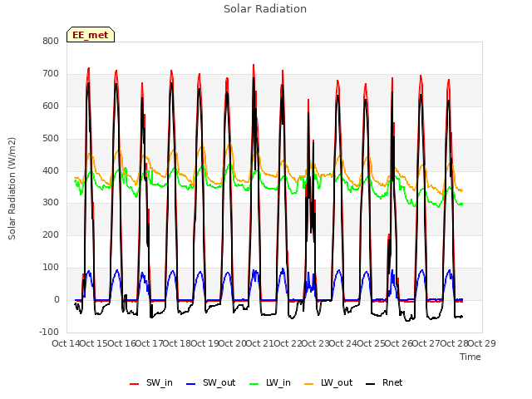
Task: Select LW_out legend label
Action: pos(337,382)
